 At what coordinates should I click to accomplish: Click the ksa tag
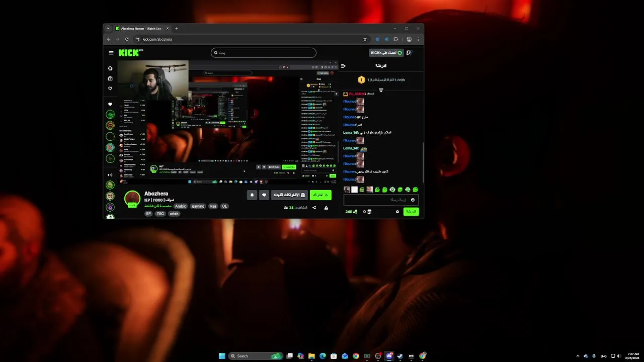(x=213, y=206)
